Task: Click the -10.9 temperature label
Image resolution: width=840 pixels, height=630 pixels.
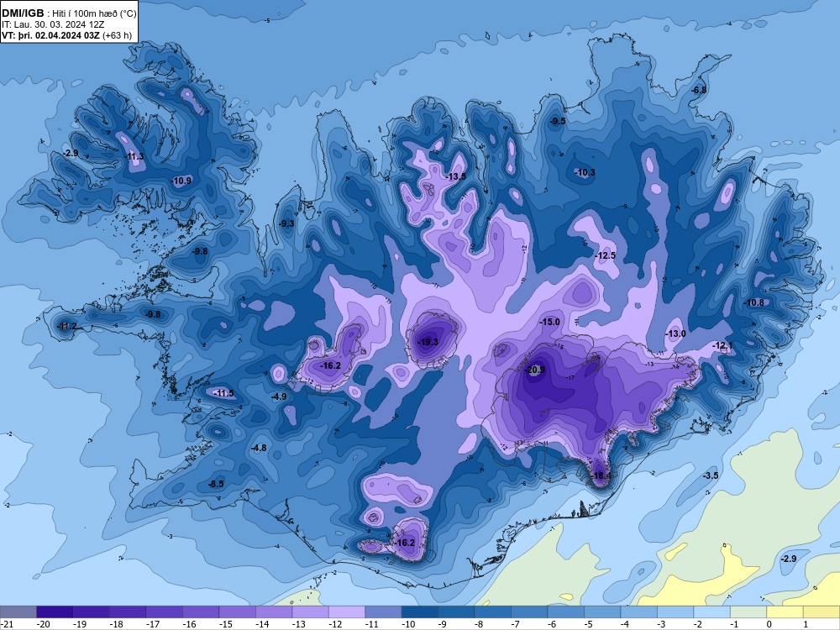Action: [x=181, y=181]
